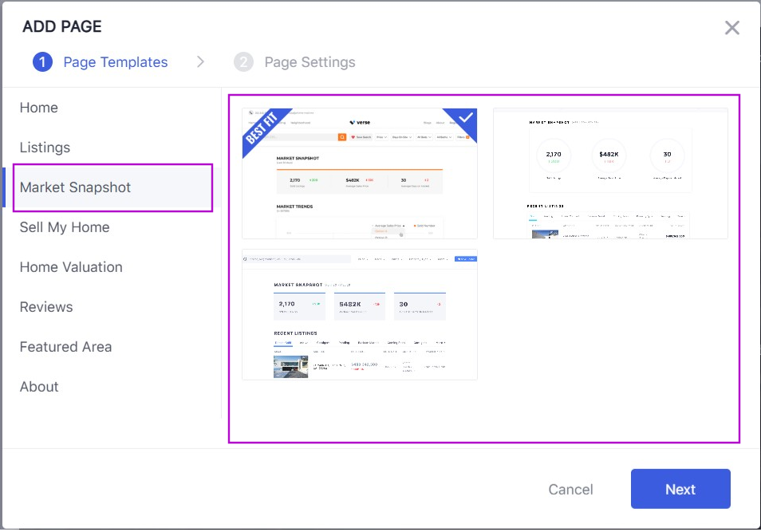
Task: Toggle the checkmark on the selected template
Action: [x=466, y=118]
